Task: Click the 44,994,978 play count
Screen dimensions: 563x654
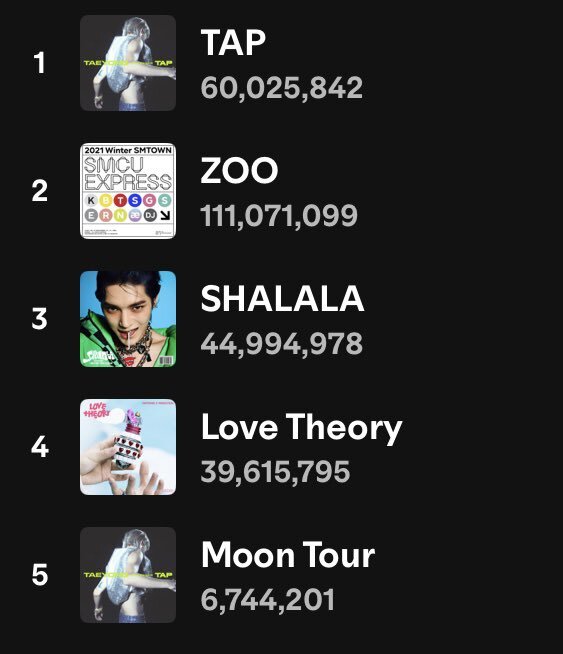Action: 282,344
